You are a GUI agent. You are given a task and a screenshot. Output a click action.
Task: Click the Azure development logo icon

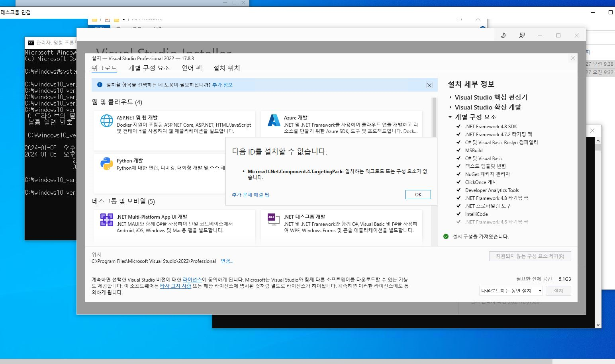tap(274, 121)
